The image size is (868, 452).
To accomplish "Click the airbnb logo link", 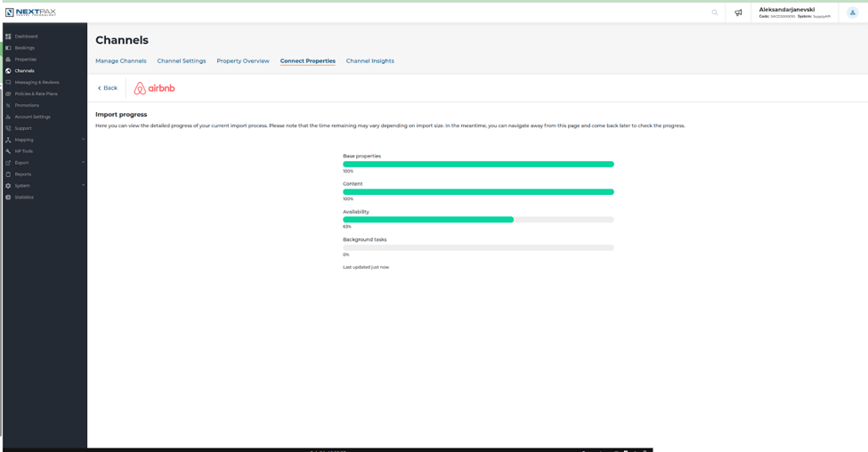I will click(154, 88).
